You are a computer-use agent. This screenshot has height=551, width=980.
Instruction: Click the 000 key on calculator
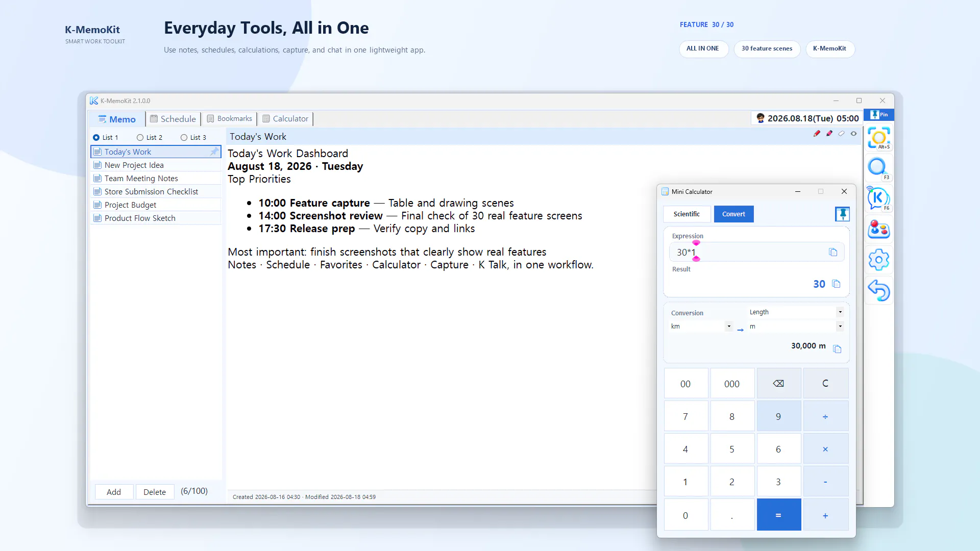coord(732,384)
